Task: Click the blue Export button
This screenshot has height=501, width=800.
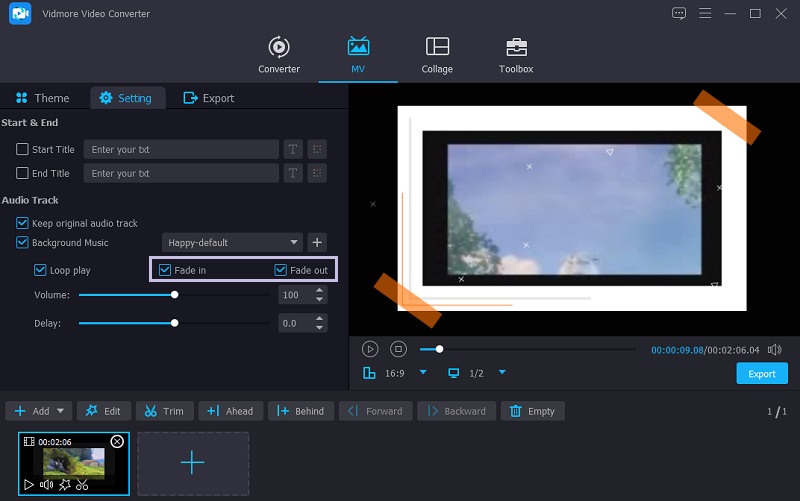Action: tap(761, 374)
